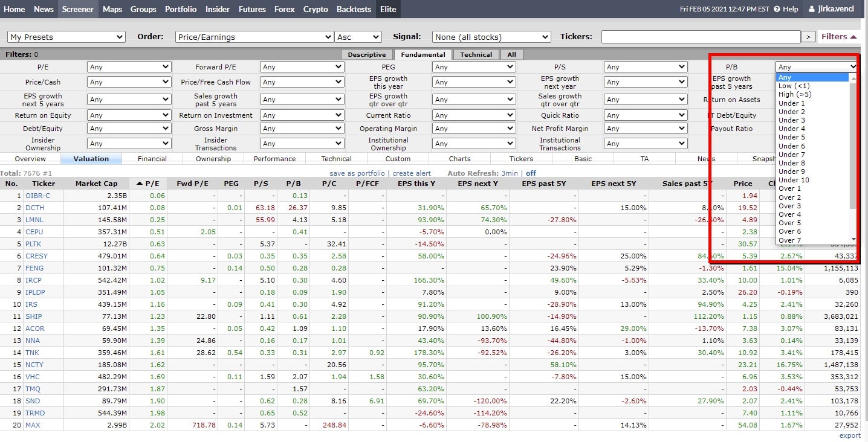
Task: Open the Signal dropdown
Action: pyautogui.click(x=491, y=37)
